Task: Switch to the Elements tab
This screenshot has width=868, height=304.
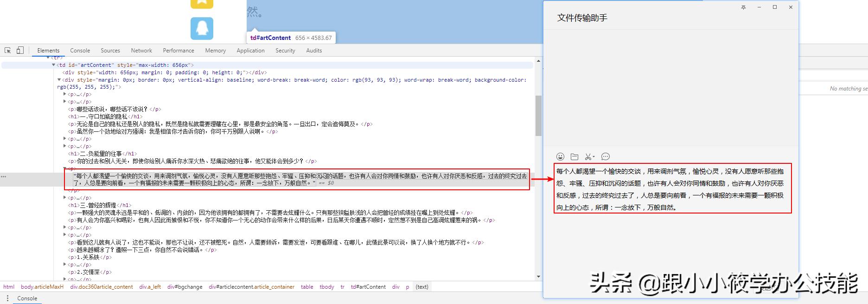Action: 48,51
